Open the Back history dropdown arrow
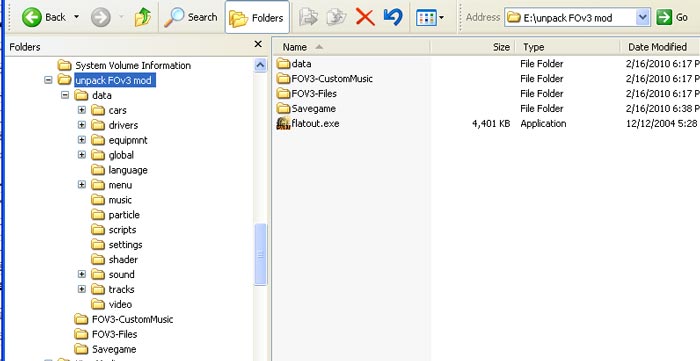700x361 pixels. point(76,17)
